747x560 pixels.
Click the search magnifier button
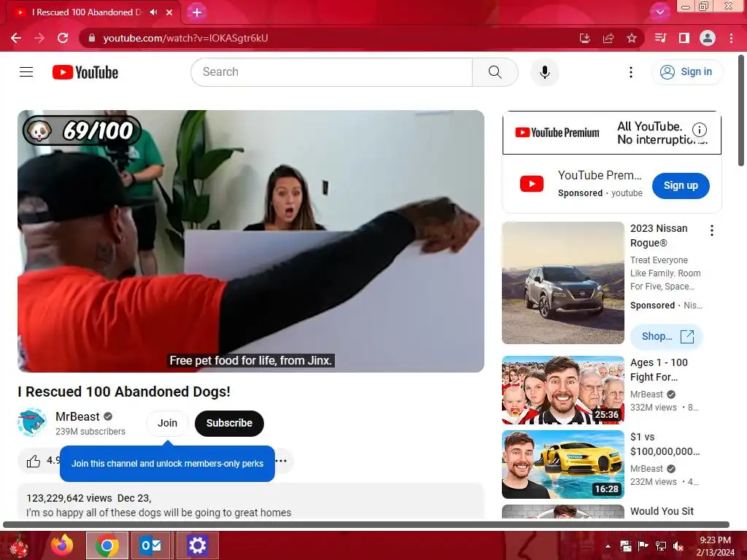point(495,72)
